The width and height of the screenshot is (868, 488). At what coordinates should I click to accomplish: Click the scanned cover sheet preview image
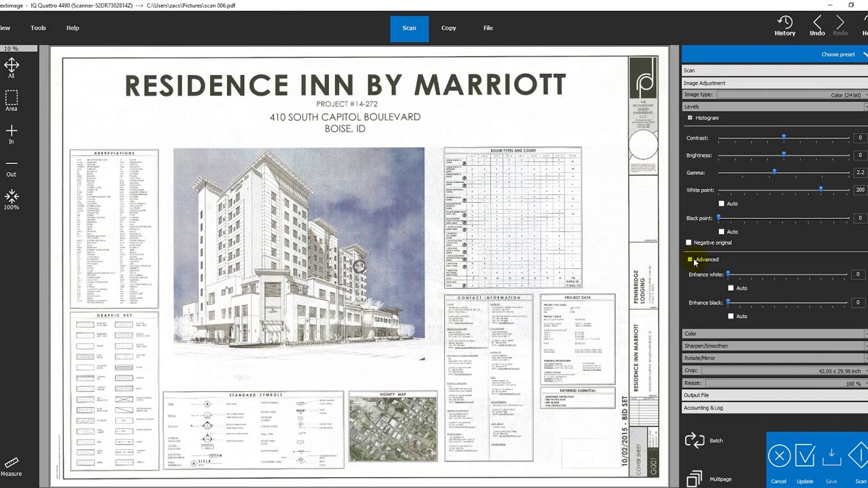360,268
